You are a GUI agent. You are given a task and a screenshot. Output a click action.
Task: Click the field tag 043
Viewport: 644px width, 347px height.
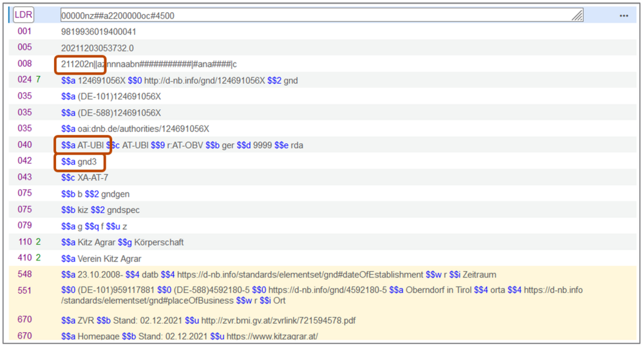click(x=24, y=178)
